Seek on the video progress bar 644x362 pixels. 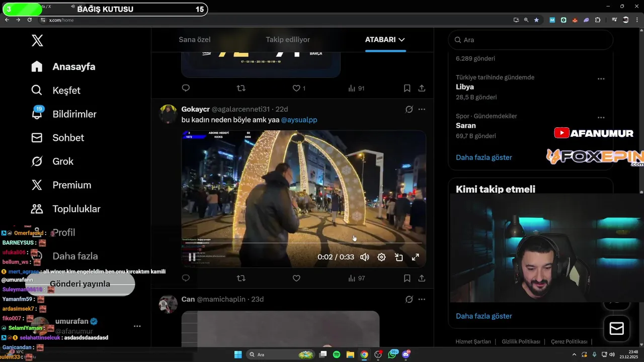click(x=304, y=243)
